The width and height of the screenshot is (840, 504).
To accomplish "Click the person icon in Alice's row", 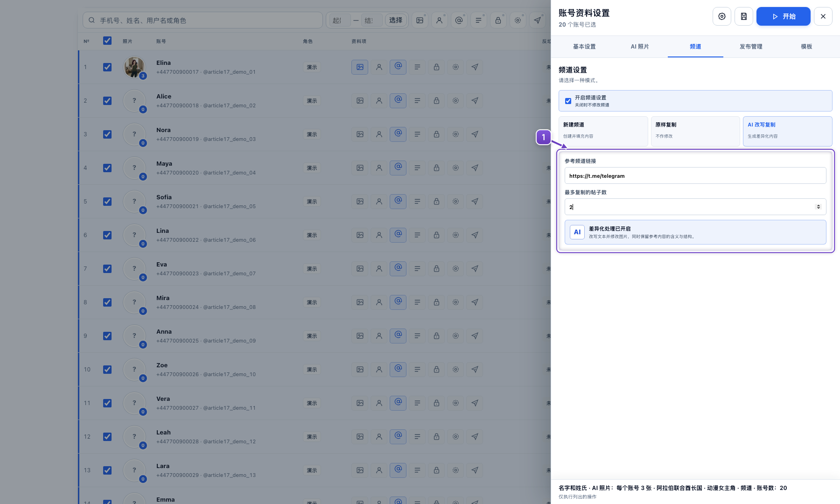I will [379, 101].
